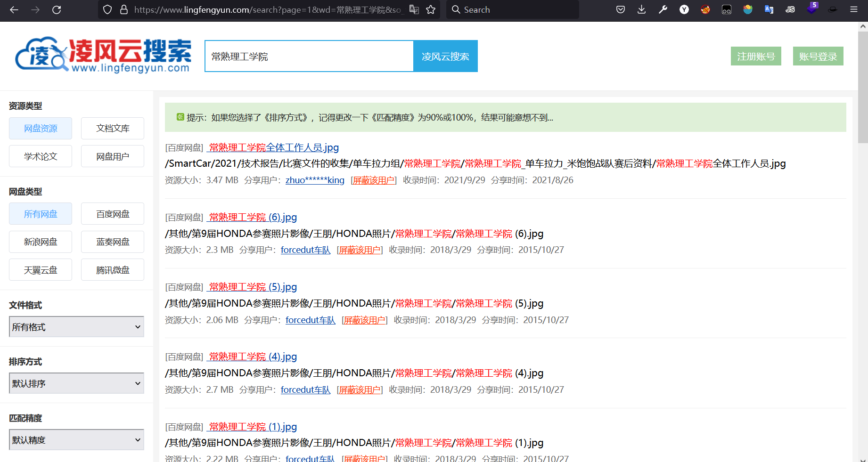
Task: Switch to 学术论文 resource type
Action: [x=41, y=156]
